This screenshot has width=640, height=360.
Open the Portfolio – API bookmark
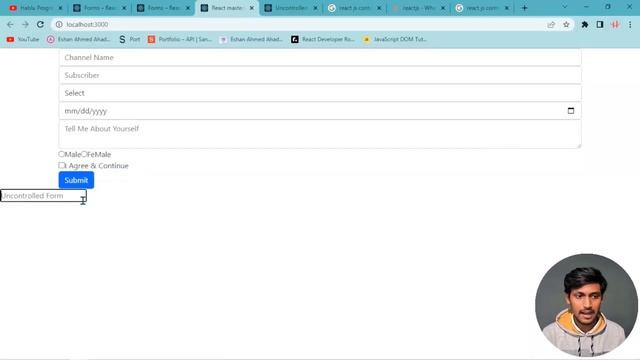180,39
